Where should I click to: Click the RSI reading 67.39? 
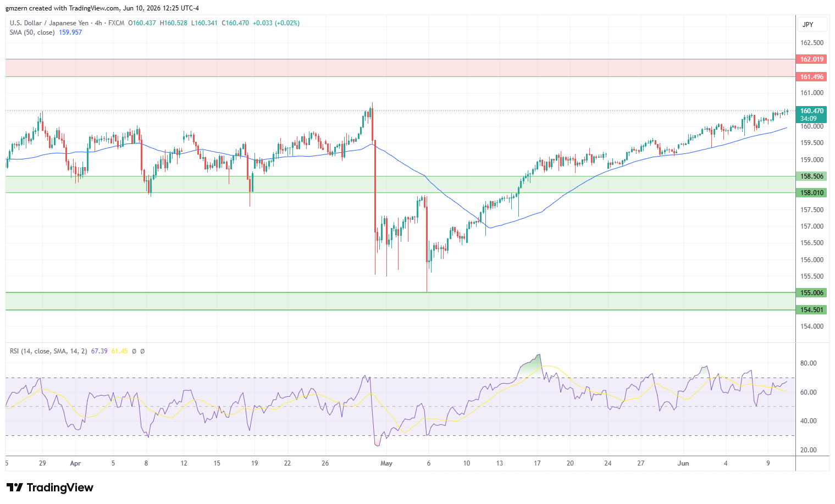[99, 351]
